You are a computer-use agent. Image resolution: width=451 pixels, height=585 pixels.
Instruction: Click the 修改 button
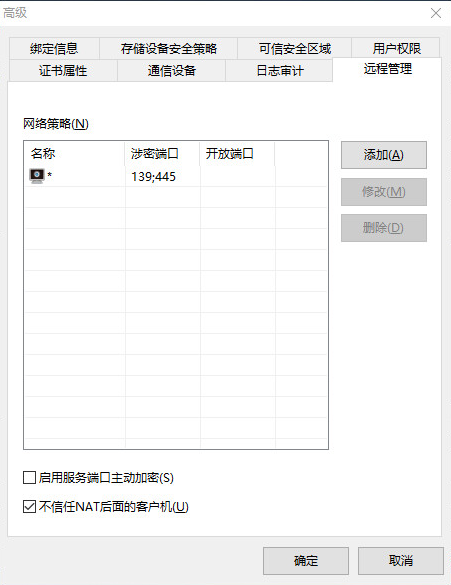click(384, 192)
